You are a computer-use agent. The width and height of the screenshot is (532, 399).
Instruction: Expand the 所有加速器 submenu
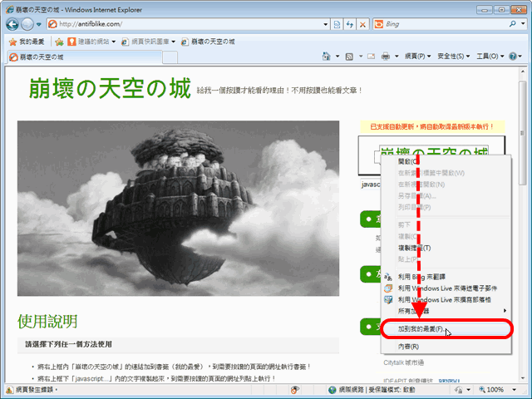pyautogui.click(x=446, y=311)
